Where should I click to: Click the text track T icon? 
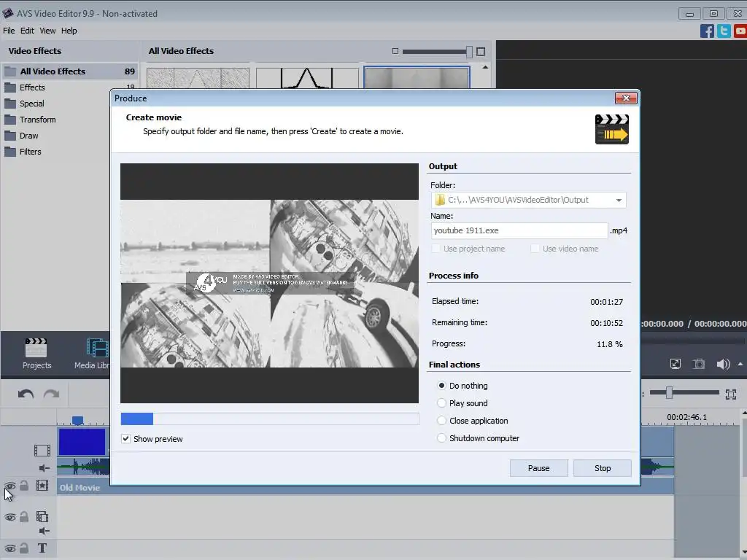42,548
